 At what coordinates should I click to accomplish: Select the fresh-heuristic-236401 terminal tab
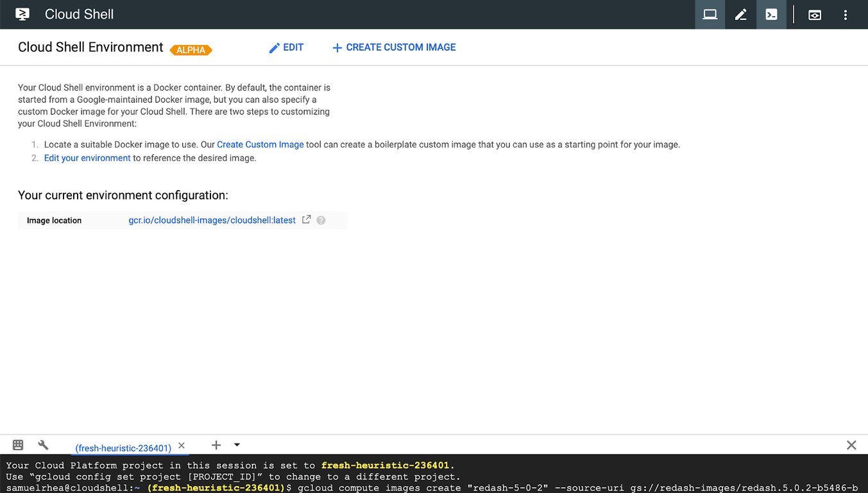(123, 448)
